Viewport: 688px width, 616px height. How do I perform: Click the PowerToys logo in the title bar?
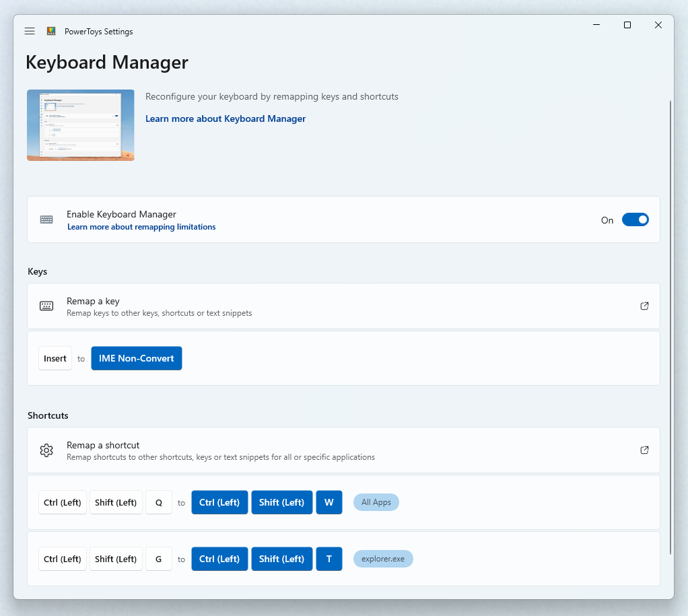point(50,31)
